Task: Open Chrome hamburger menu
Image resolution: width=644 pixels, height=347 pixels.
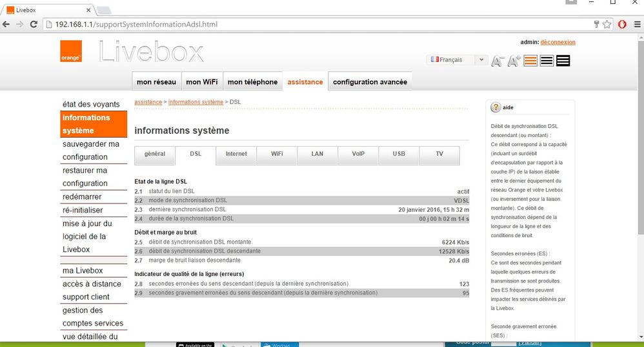Action: [637, 25]
